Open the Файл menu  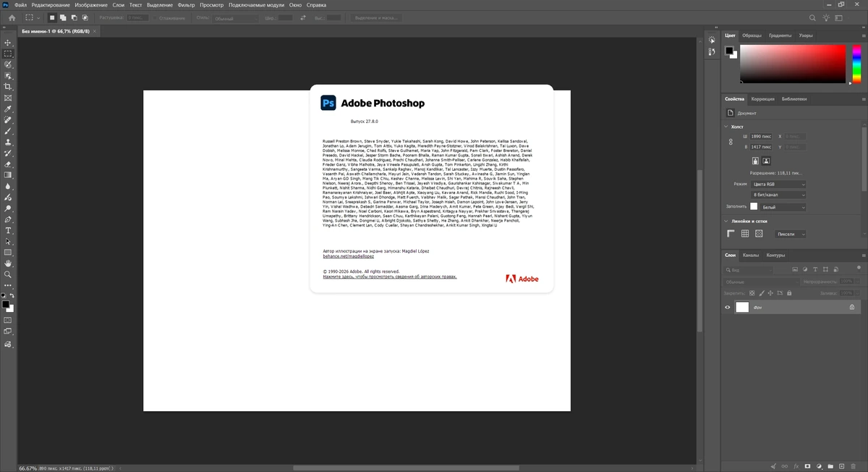click(x=20, y=4)
